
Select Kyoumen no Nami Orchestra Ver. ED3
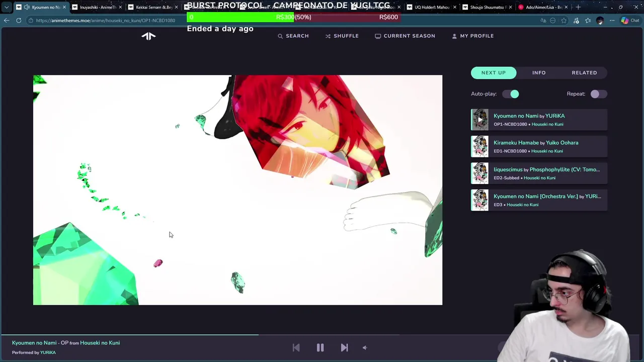coord(539,200)
